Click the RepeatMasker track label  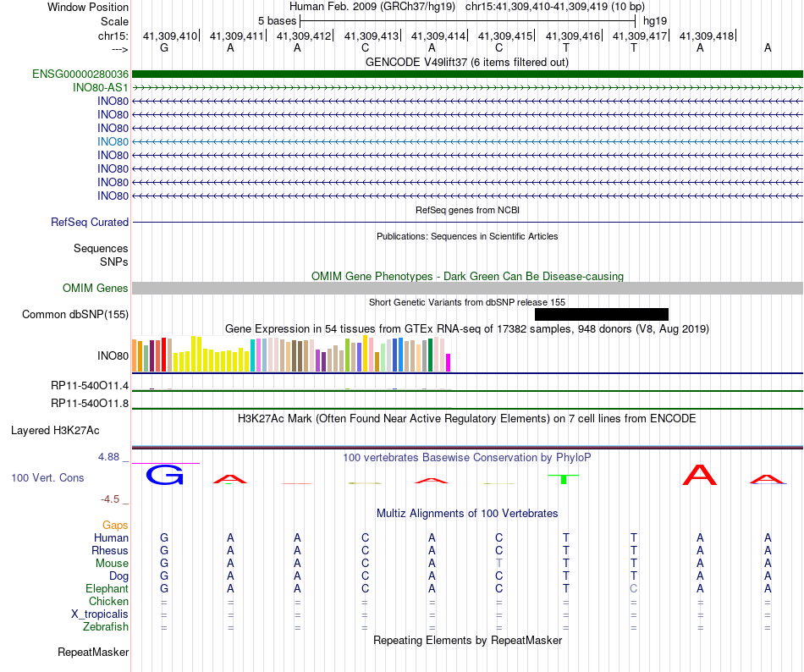pyautogui.click(x=93, y=652)
